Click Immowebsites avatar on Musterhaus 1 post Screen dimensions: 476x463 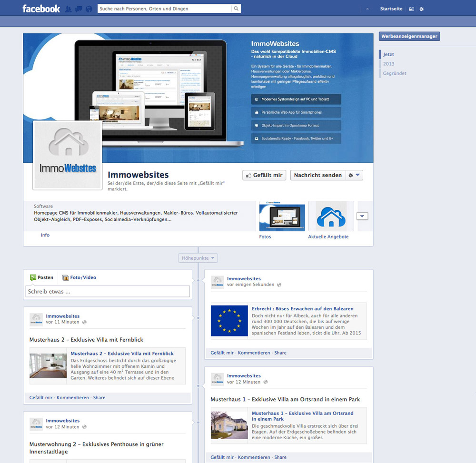(218, 379)
